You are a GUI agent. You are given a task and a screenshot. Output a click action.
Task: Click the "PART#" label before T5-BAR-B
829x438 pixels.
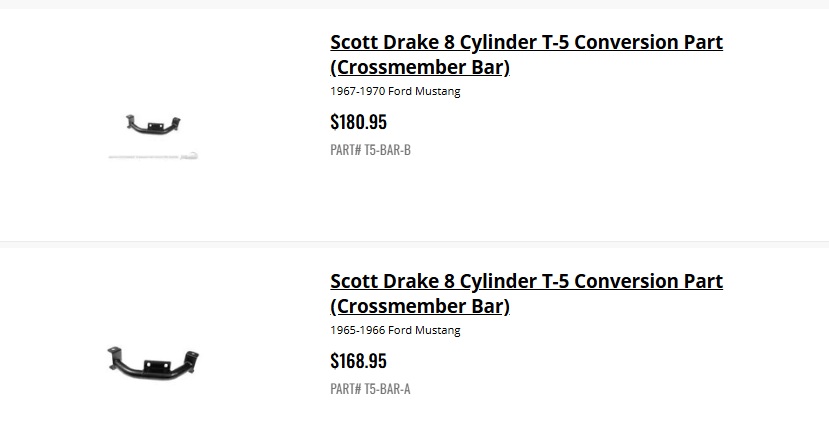[345, 150]
